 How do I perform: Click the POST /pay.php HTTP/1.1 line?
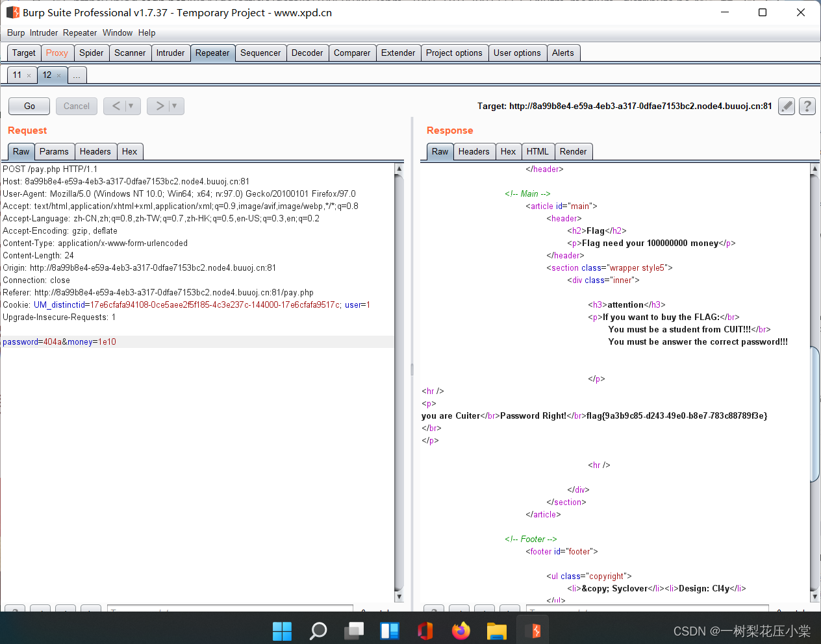(x=50, y=169)
